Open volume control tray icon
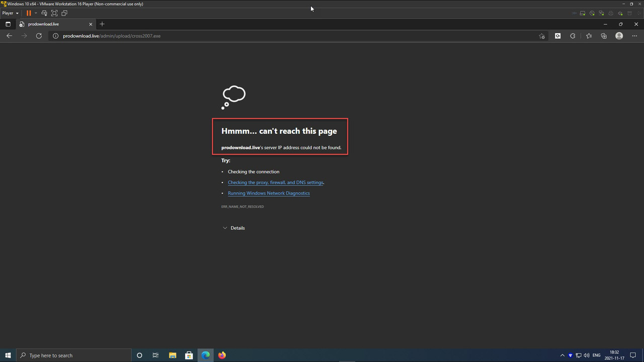This screenshot has height=362, width=644. tap(587, 355)
